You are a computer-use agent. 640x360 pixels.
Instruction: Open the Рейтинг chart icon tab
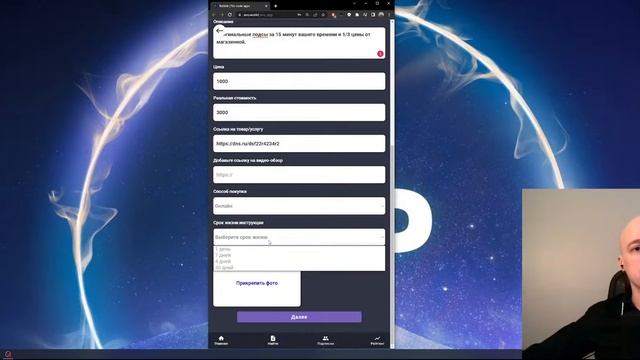pos(377,340)
